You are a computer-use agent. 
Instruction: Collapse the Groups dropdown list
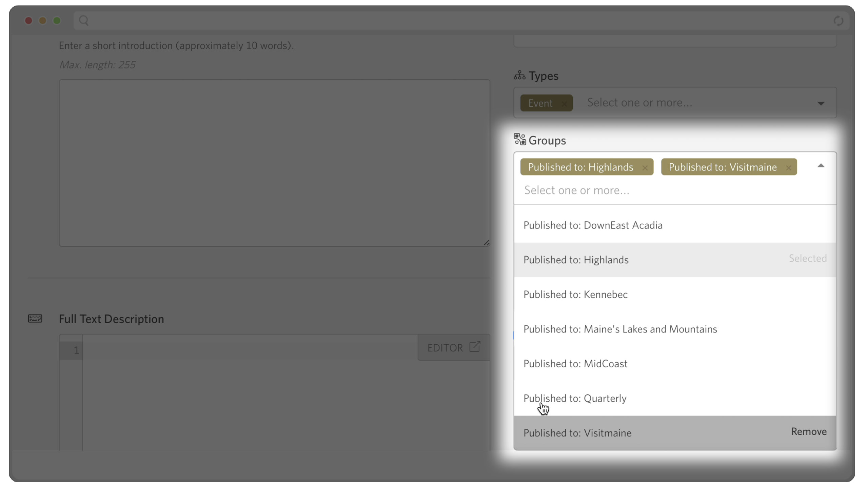[x=821, y=166]
